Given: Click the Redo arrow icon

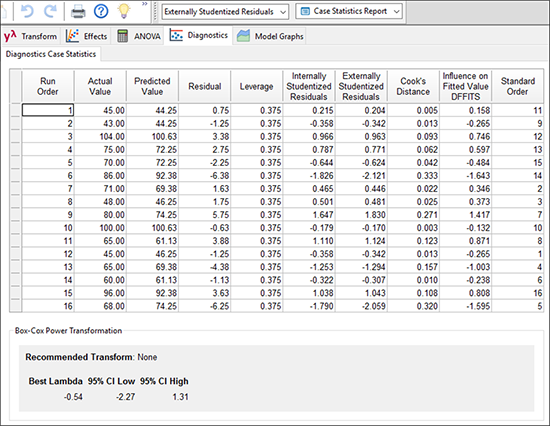Looking at the screenshot, I should (x=51, y=12).
